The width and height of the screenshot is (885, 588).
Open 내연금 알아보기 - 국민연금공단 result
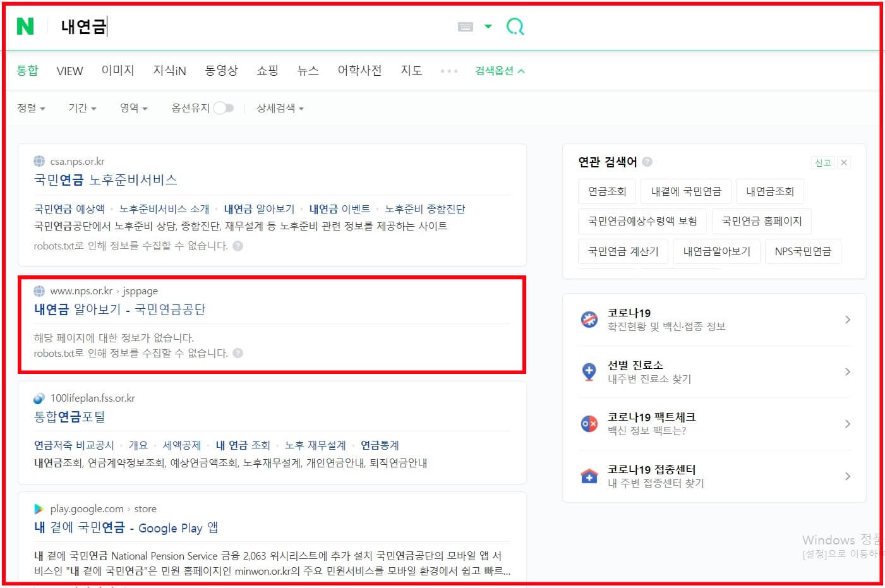(x=120, y=309)
